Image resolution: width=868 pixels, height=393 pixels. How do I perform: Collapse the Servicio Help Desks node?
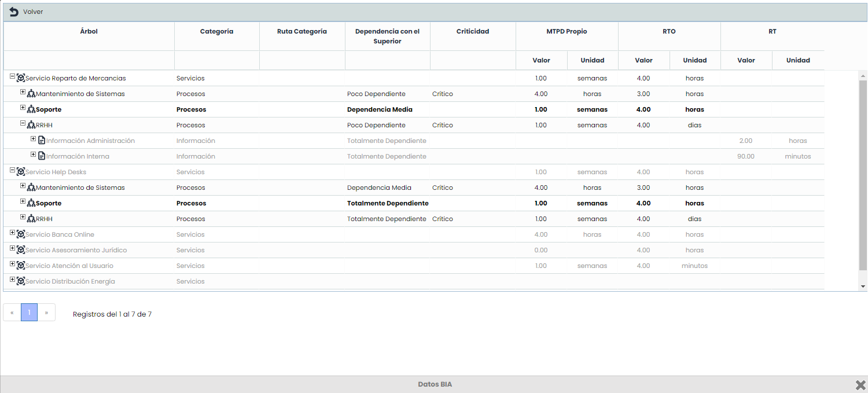click(x=13, y=170)
